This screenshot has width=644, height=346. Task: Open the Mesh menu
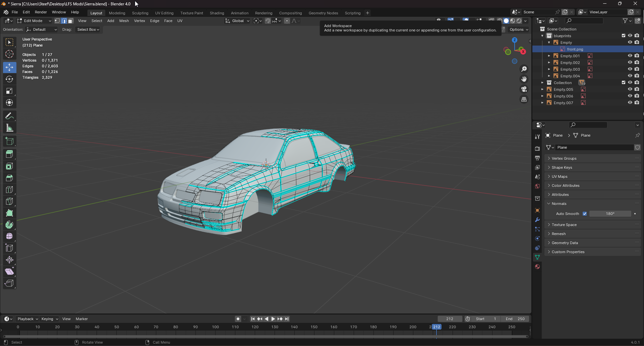(x=124, y=21)
